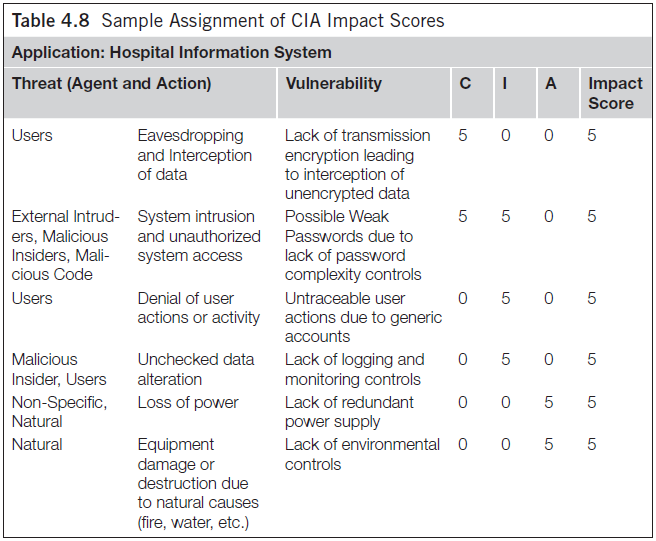Click the Vulnerability column header
The image size is (656, 541).
333,84
